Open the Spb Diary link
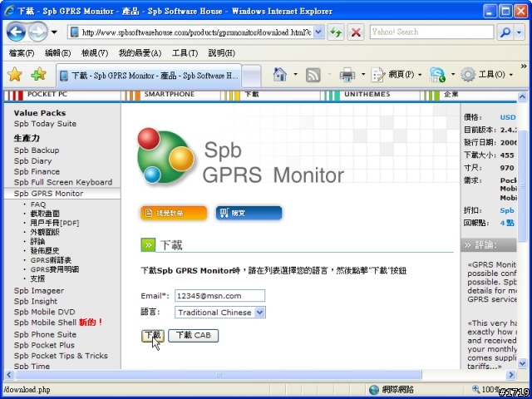532x399 pixels. click(x=33, y=160)
